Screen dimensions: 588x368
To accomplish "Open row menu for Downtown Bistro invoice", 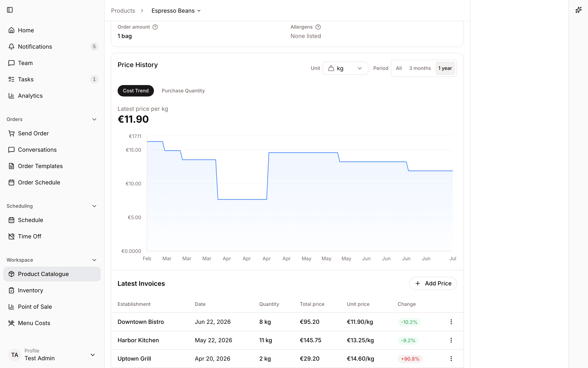I will click(451, 322).
